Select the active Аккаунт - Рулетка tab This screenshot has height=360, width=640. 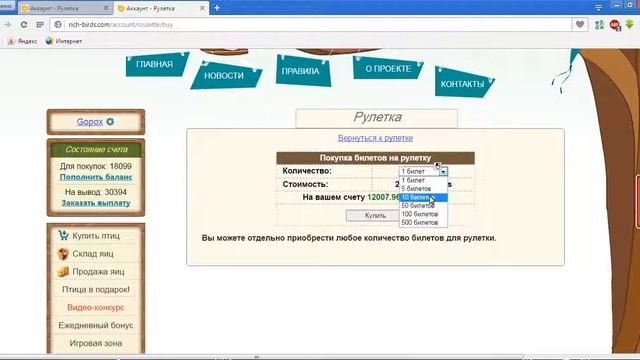point(162,8)
